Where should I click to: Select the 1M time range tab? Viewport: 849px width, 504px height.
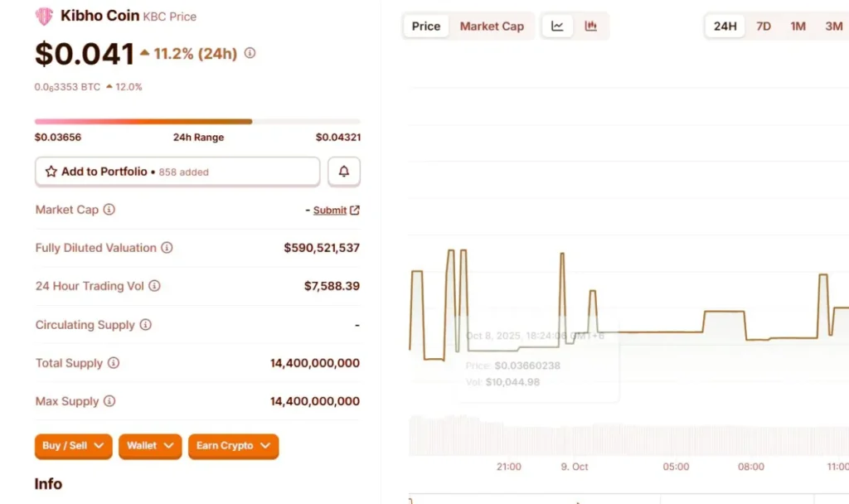coord(798,26)
